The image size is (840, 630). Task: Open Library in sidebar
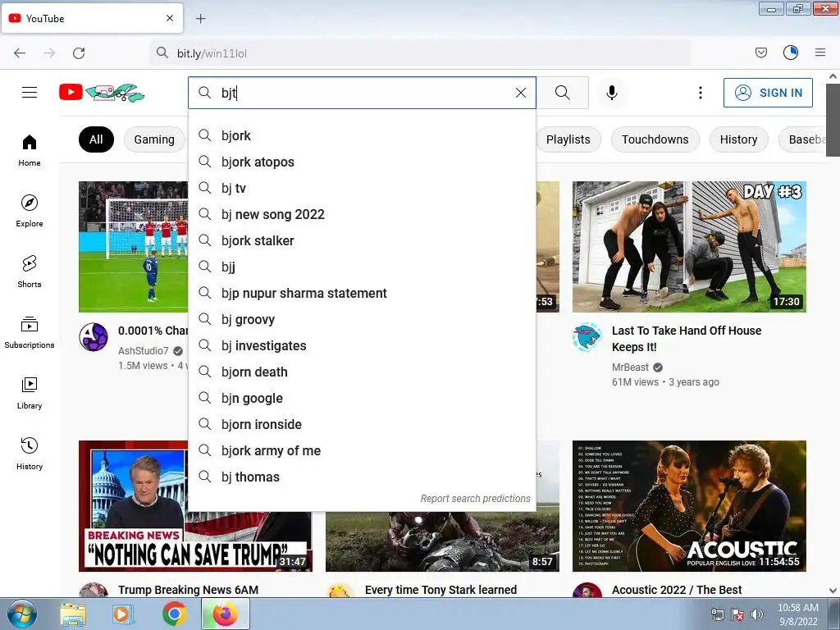coord(30,393)
